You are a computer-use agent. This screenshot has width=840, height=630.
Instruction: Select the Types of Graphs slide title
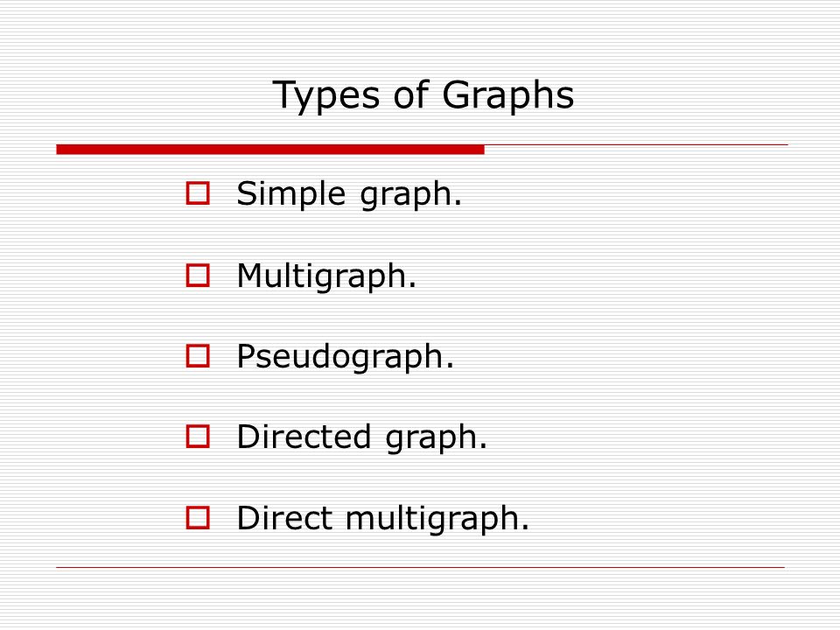coord(423,96)
